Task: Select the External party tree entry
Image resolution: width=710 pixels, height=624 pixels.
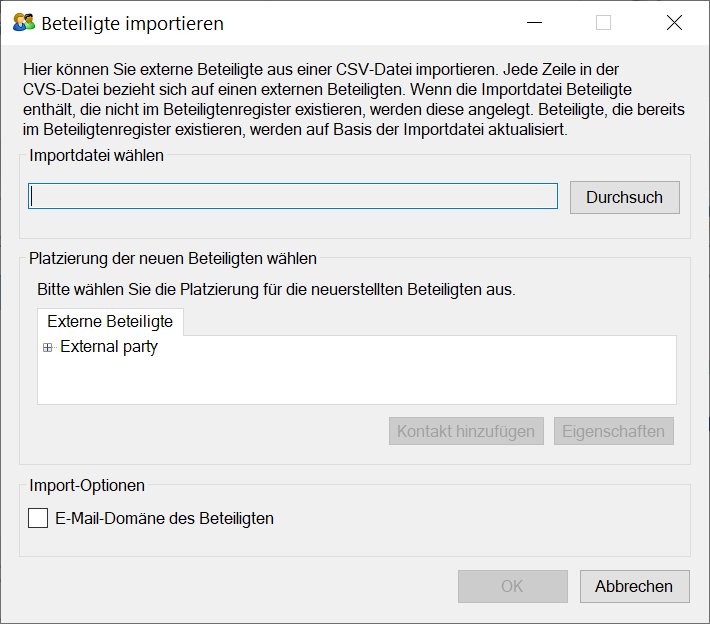Action: [109, 348]
